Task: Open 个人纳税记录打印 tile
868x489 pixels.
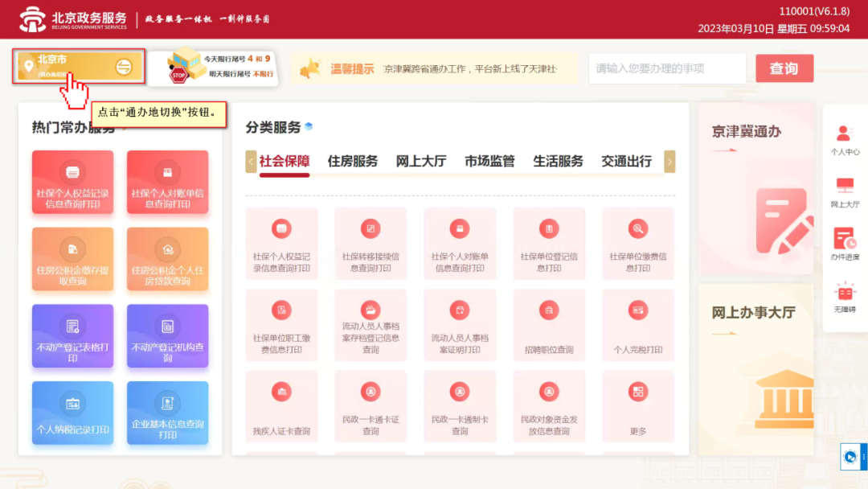Action: click(72, 413)
